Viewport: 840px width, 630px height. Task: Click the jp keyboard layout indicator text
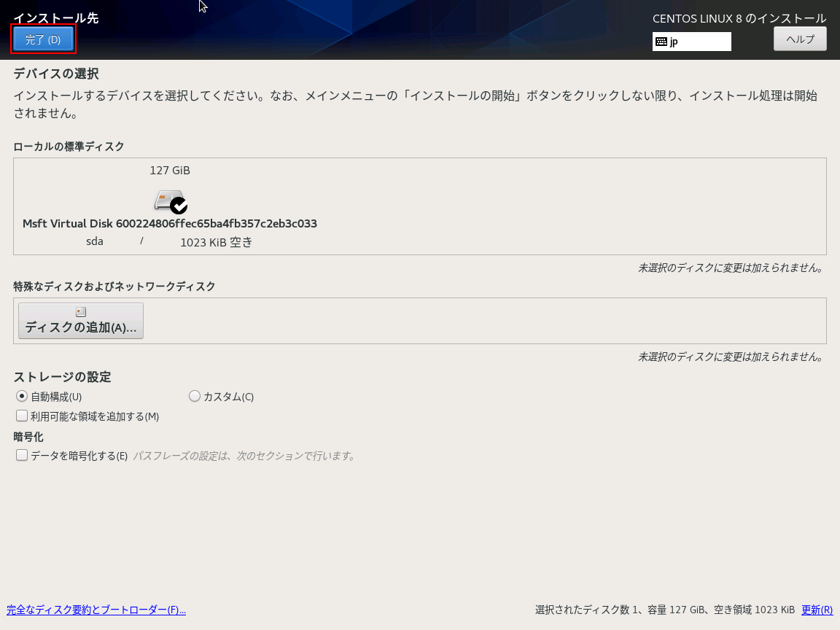[x=674, y=42]
